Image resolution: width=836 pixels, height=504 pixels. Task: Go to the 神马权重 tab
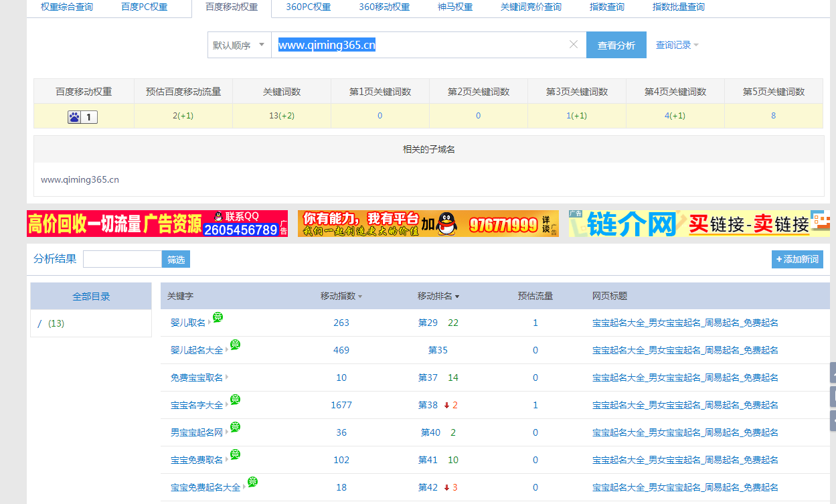[455, 7]
